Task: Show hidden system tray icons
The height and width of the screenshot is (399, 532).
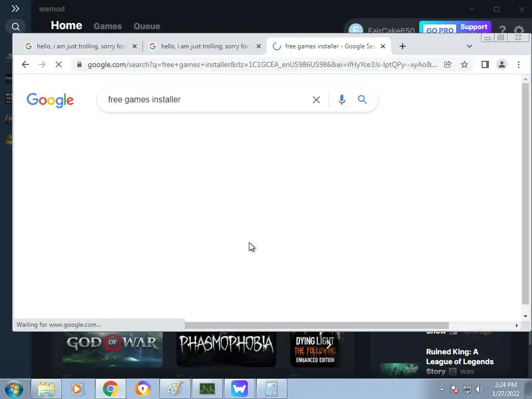Action: tap(442, 389)
